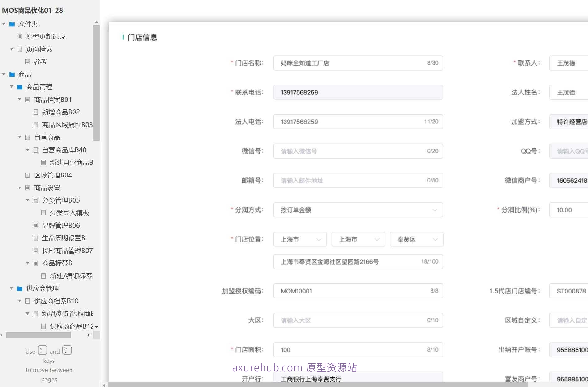The height and width of the screenshot is (387, 588).
Task: Open the 品牌管理B06 page icon
Action: pyautogui.click(x=35, y=225)
